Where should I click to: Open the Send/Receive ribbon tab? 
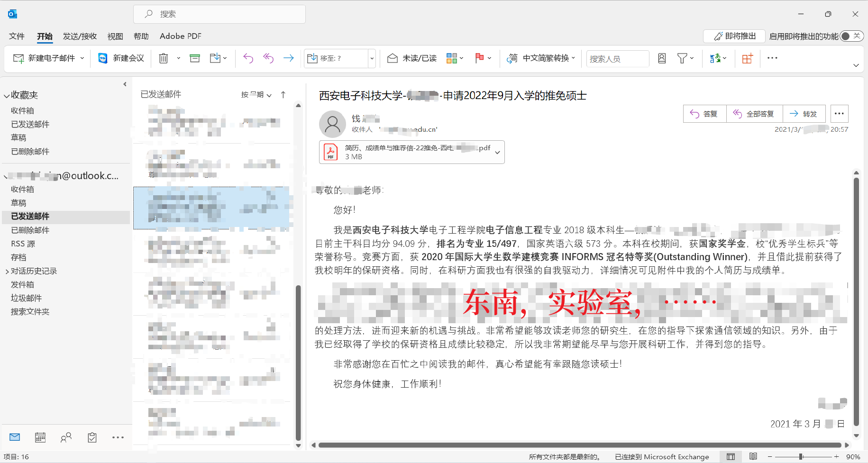coord(80,36)
